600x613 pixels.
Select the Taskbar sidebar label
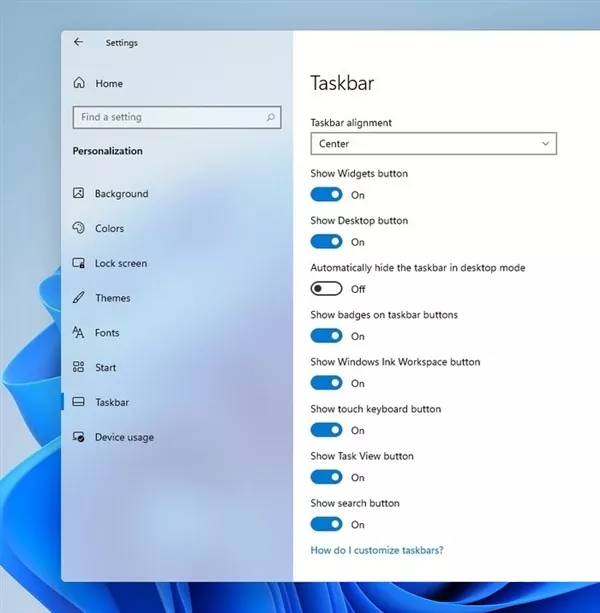tap(112, 402)
